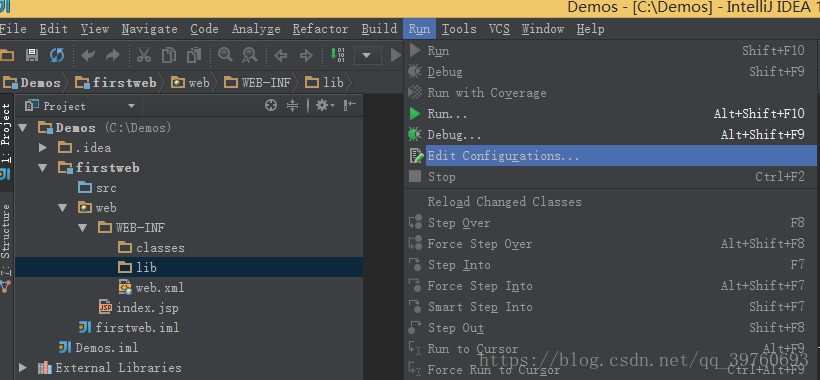
Task: Open the View menu
Action: pyautogui.click(x=95, y=29)
